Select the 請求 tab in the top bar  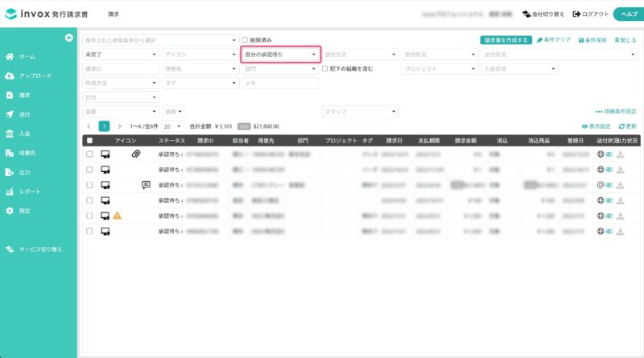(x=114, y=14)
